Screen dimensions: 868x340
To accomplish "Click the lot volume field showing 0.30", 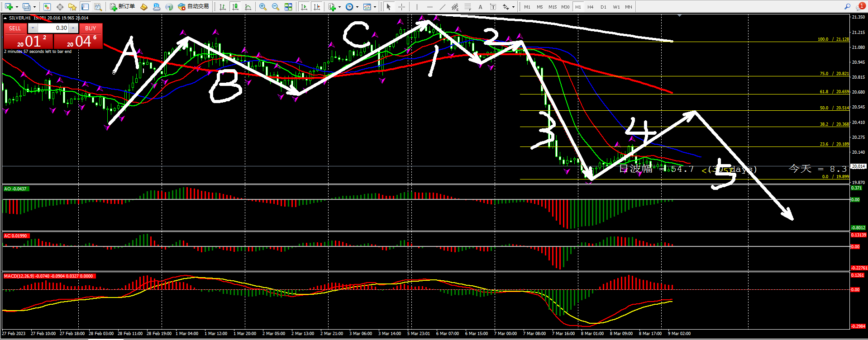I will click(52, 28).
